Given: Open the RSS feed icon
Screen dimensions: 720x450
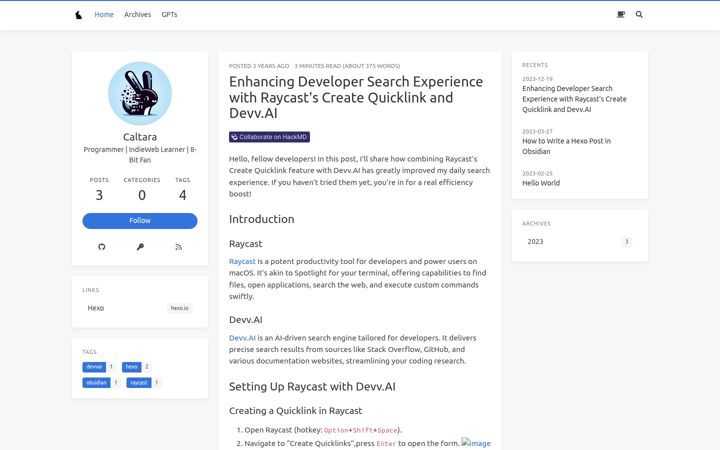Looking at the screenshot, I should 179,247.
